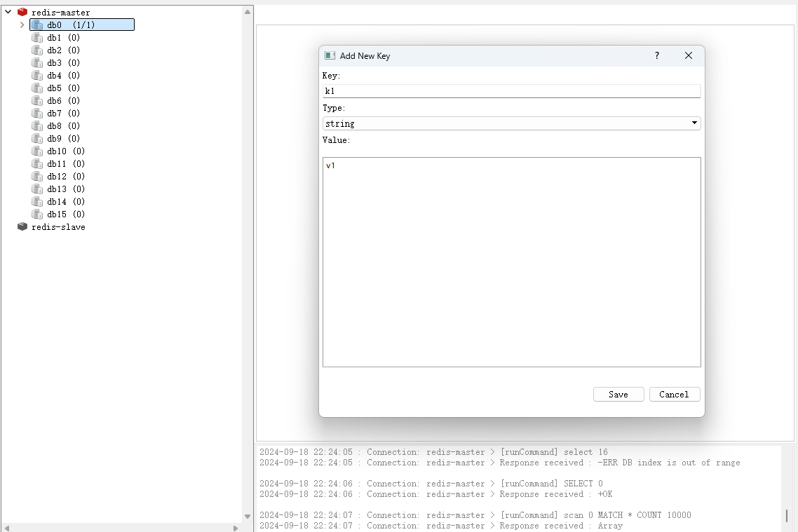Click the redis-slave server icon
798x532 pixels.
(22, 227)
